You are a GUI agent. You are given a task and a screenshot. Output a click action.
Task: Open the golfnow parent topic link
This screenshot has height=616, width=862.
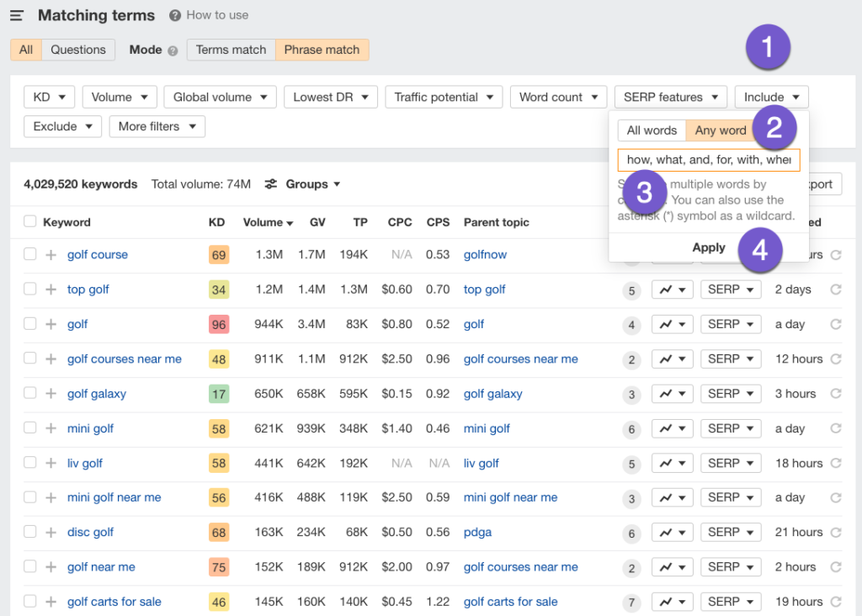485,255
